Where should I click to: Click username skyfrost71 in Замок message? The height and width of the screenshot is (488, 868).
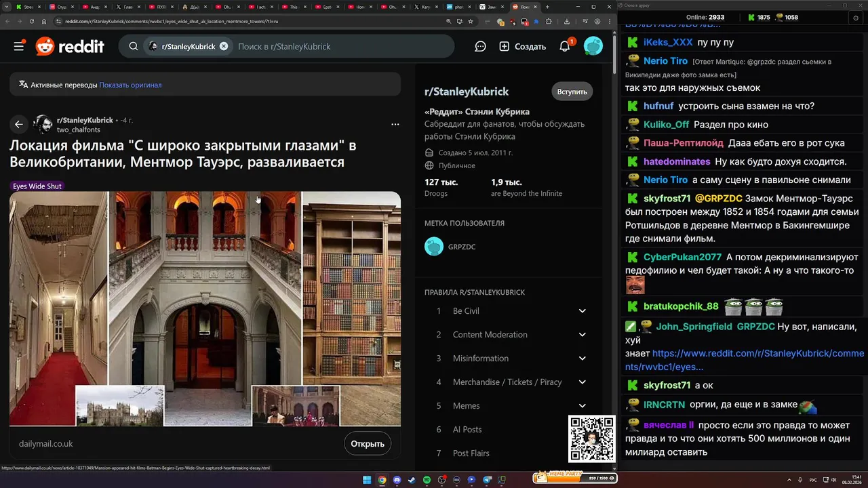pyautogui.click(x=667, y=199)
